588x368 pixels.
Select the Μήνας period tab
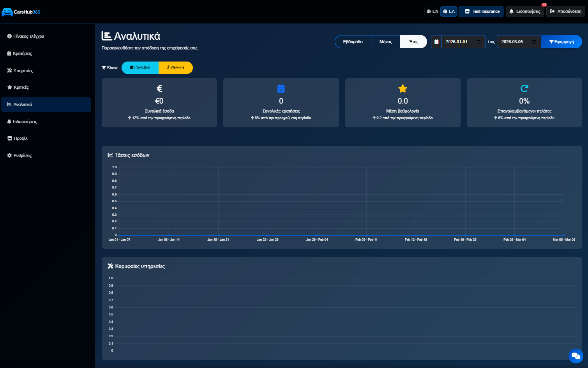tap(385, 42)
